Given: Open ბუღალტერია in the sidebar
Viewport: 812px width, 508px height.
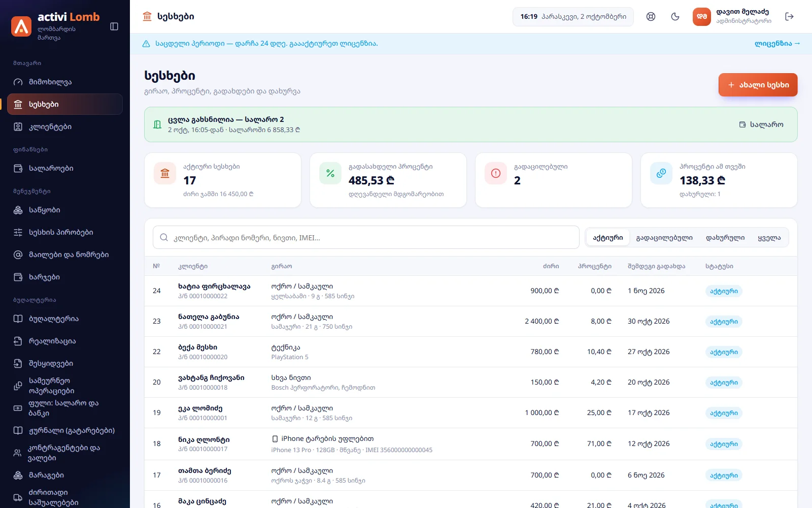Looking at the screenshot, I should tap(65, 319).
